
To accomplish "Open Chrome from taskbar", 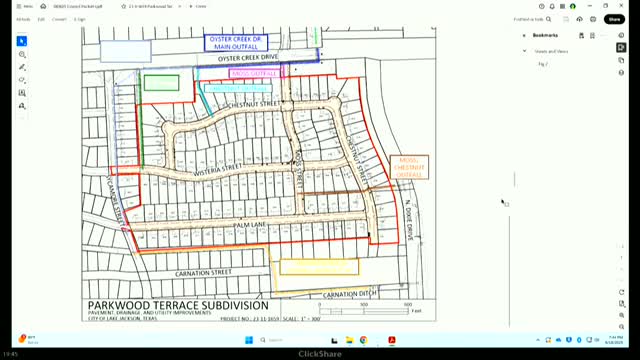I will pos(363,340).
